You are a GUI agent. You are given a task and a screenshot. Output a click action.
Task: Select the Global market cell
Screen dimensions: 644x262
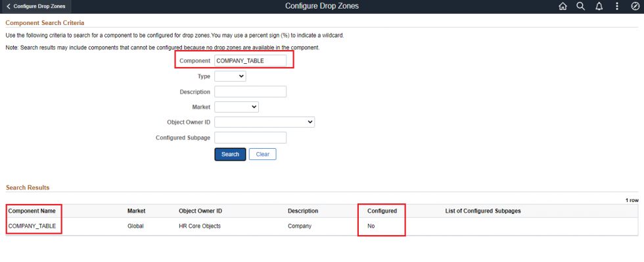click(x=135, y=226)
